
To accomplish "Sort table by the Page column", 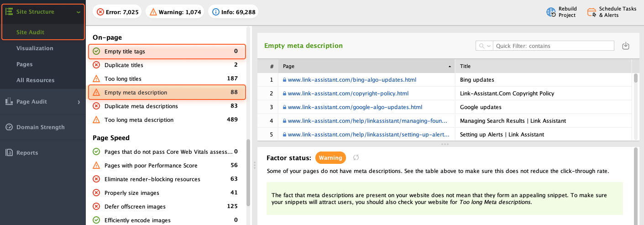I will pyautogui.click(x=366, y=66).
